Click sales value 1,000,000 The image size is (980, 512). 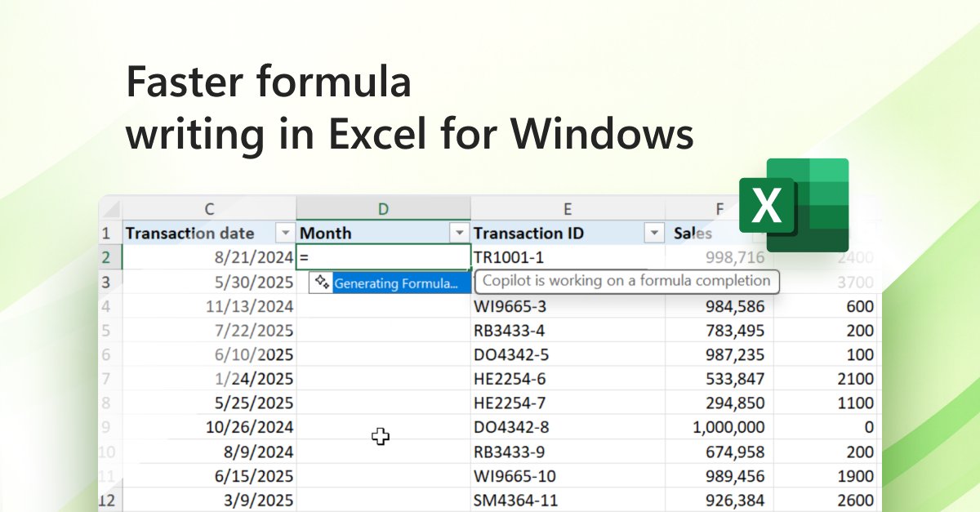[x=719, y=427]
